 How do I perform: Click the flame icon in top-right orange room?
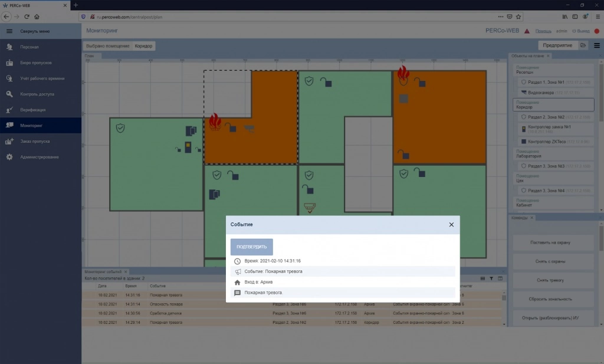click(403, 75)
